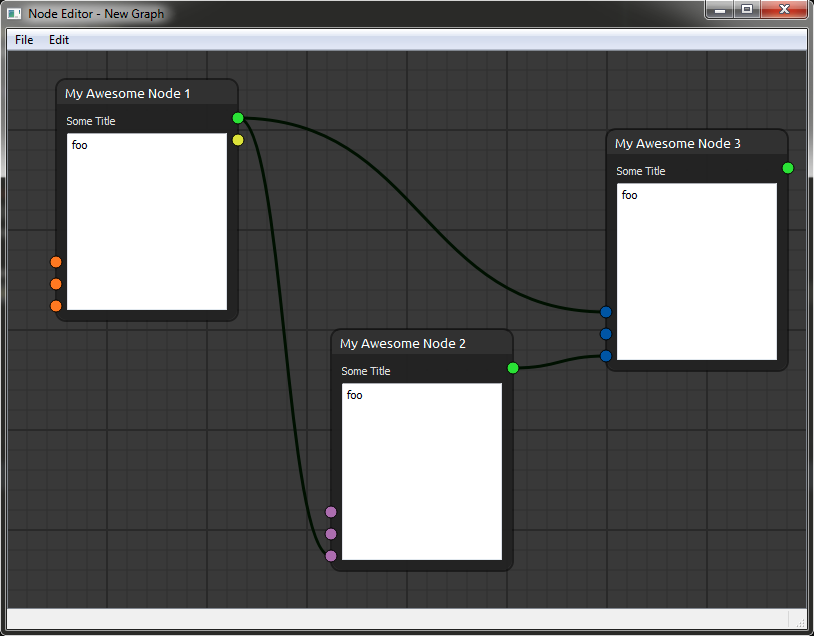Click the Some Title label in Node 2
The image size is (814, 636).
pos(366,371)
